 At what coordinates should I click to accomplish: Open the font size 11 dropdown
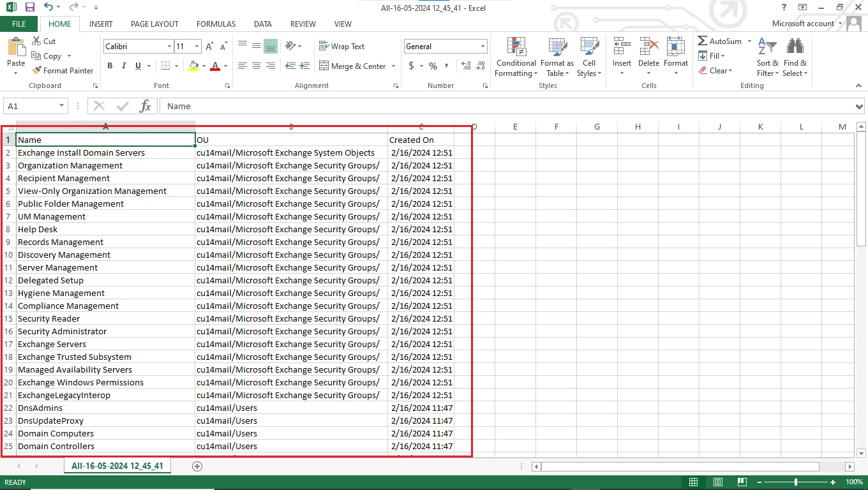coord(197,47)
